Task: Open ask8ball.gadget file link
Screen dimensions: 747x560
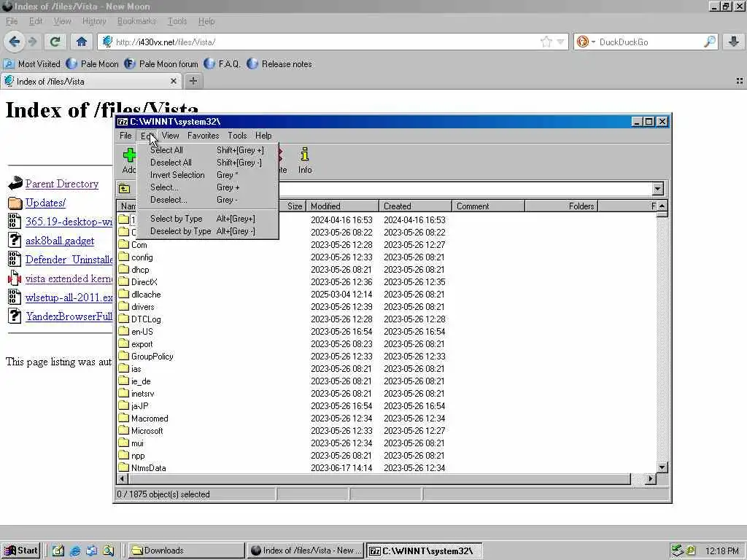Action: (60, 241)
